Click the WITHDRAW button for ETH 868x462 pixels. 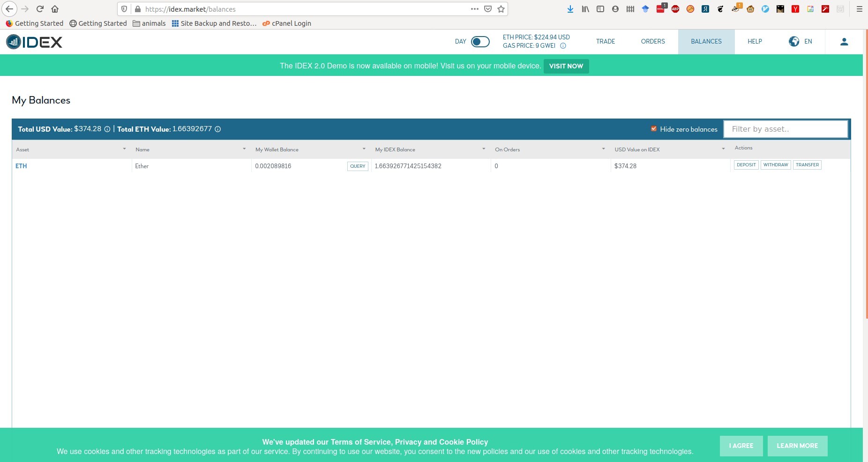click(x=775, y=165)
